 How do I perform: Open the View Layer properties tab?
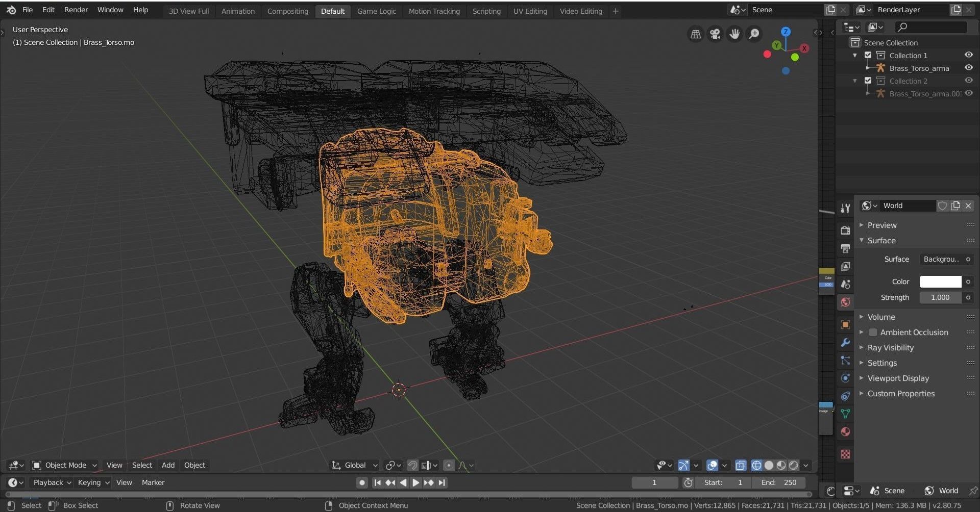pyautogui.click(x=845, y=266)
